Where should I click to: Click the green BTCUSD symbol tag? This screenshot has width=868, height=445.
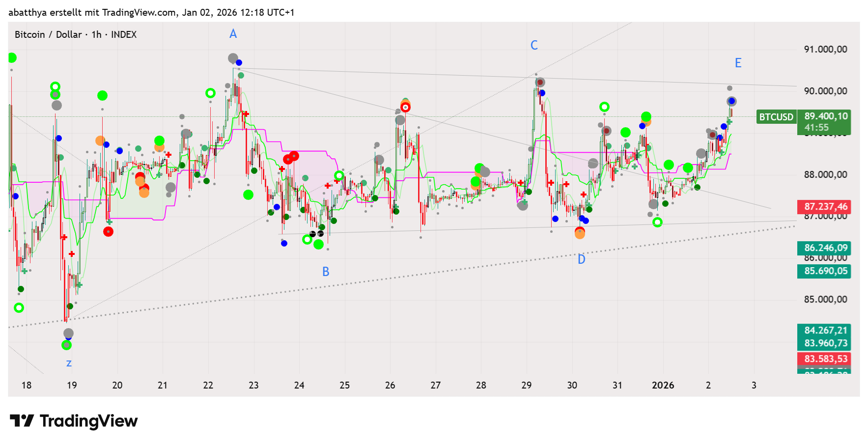tap(776, 117)
